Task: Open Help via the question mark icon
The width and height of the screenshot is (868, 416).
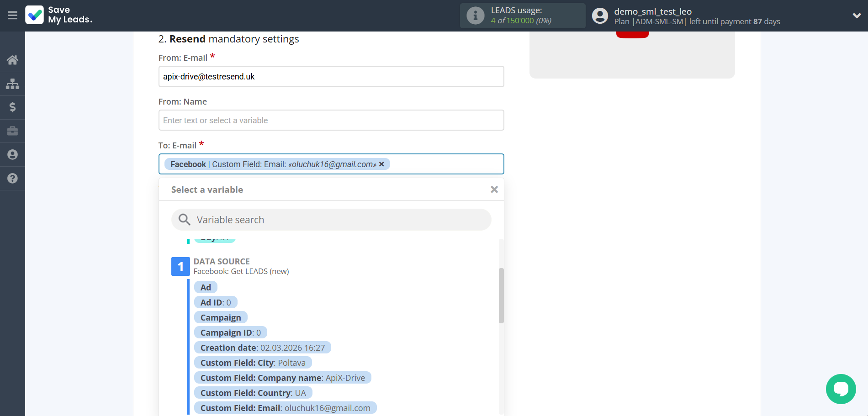Action: click(x=12, y=178)
